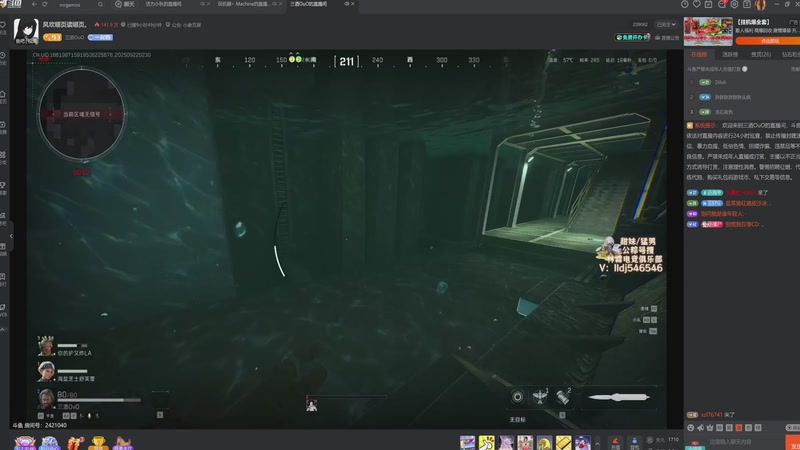Open the 公会 guild link in the stream header
Image resolution: width=800 pixels, height=450 pixels.
tap(183, 24)
